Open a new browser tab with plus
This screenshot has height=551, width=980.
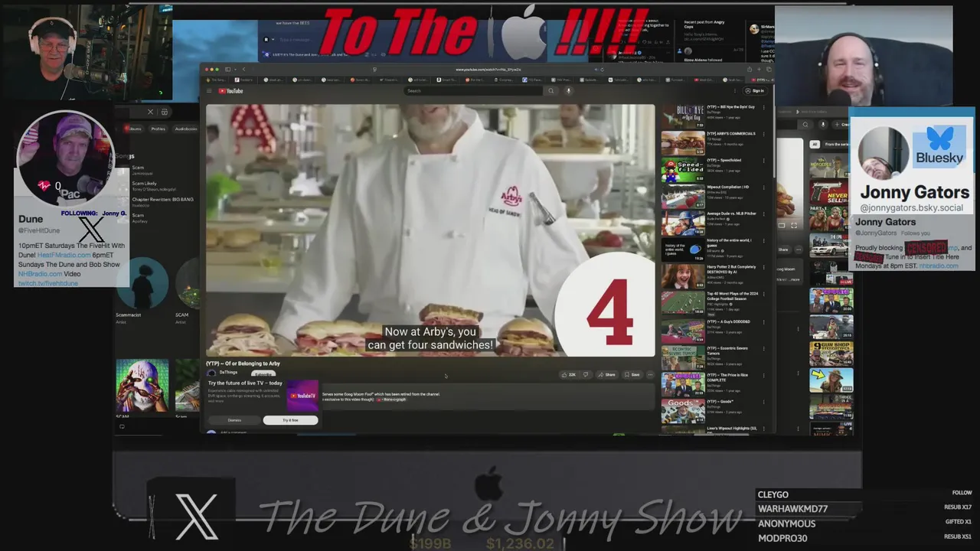click(759, 70)
